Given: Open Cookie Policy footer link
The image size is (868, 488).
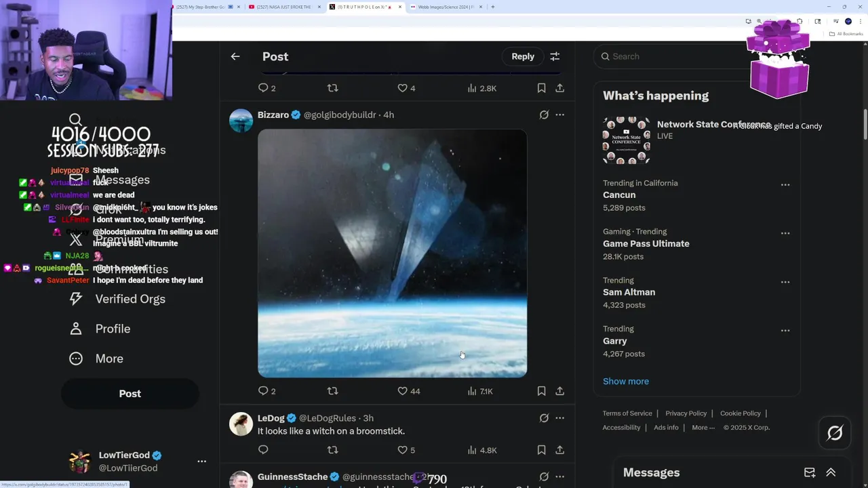Looking at the screenshot, I should click(x=741, y=413).
